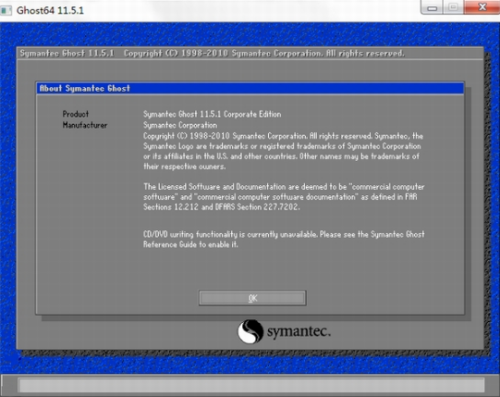Maximize the Ghost64 11.5.1 window
Screen dimensions: 500x397
[x=453, y=7]
